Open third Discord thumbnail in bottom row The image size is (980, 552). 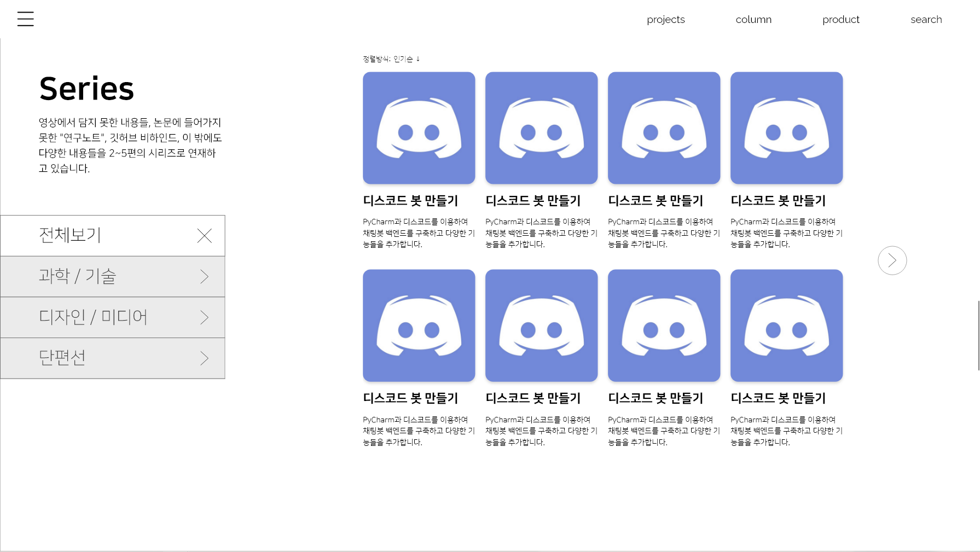664,326
